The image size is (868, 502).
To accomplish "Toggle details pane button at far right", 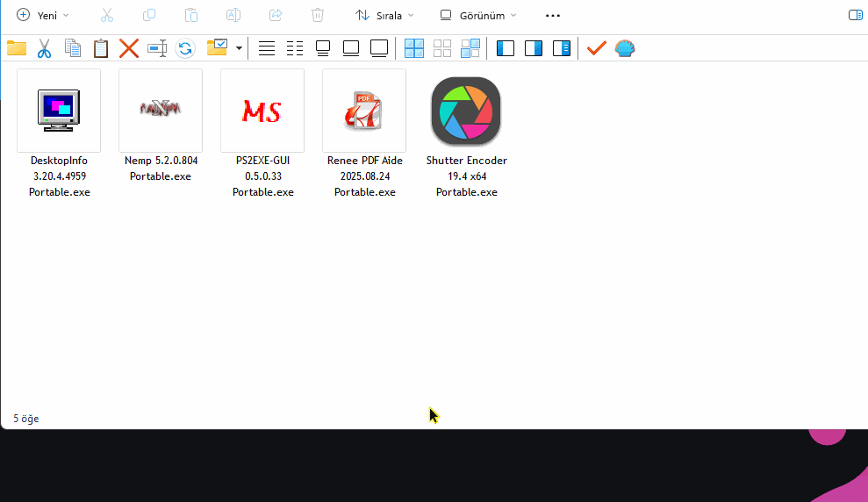I will click(x=855, y=16).
